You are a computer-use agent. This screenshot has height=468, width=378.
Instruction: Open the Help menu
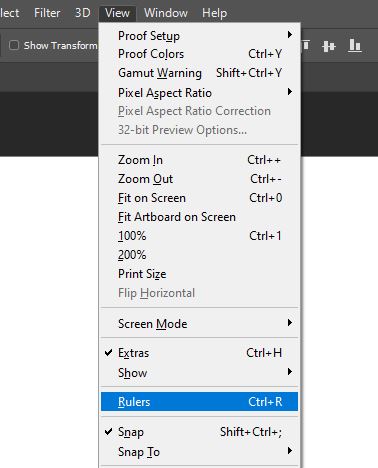(214, 13)
